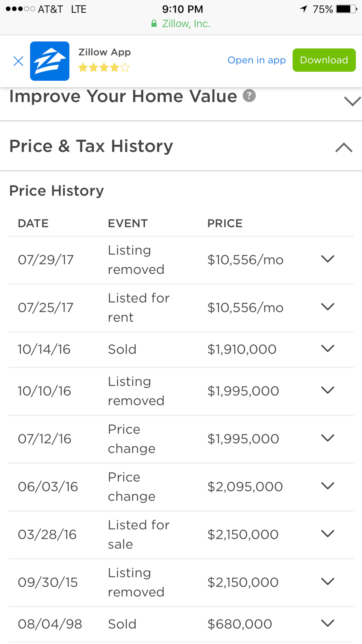Screen dimensions: 362x644
Task: Expand the 08/04/98 Sold row
Action: pyautogui.click(x=327, y=623)
